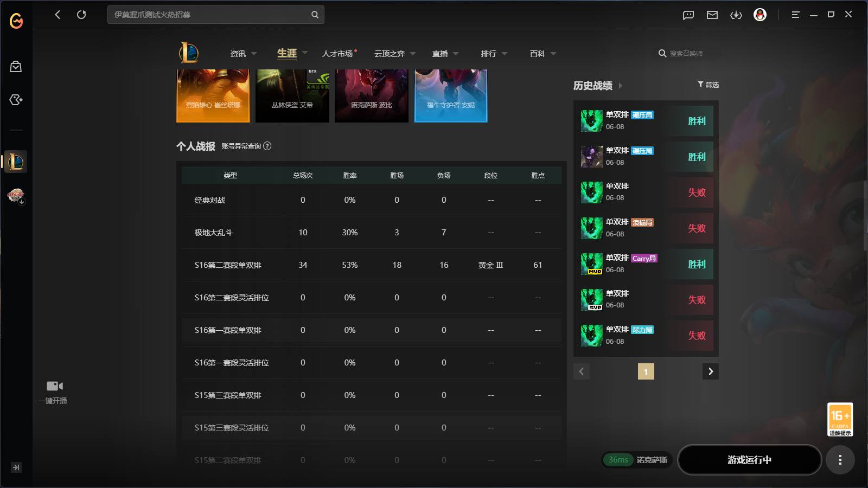
Task: Open the filter funnel 筛选
Action: pyautogui.click(x=708, y=85)
